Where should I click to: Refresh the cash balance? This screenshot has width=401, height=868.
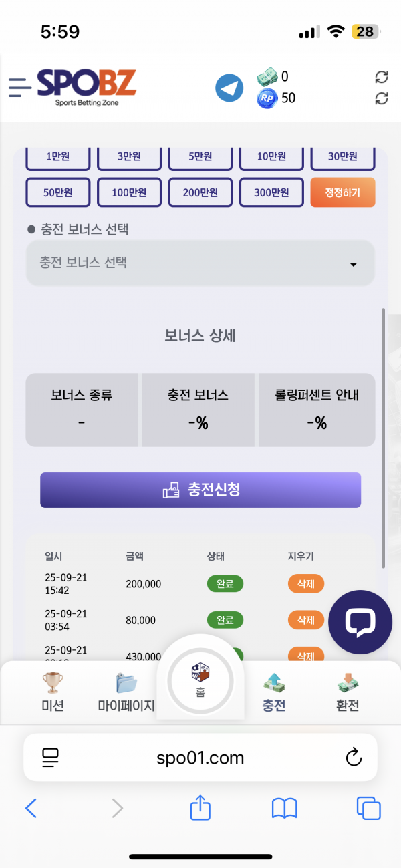pos(382,77)
